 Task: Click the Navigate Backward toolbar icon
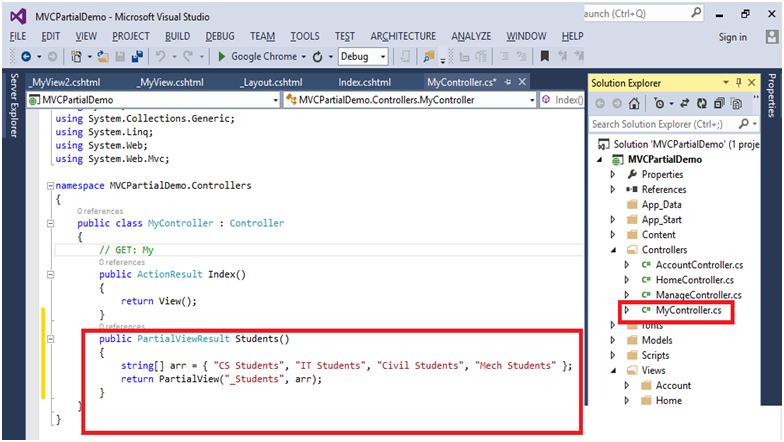[x=26, y=56]
